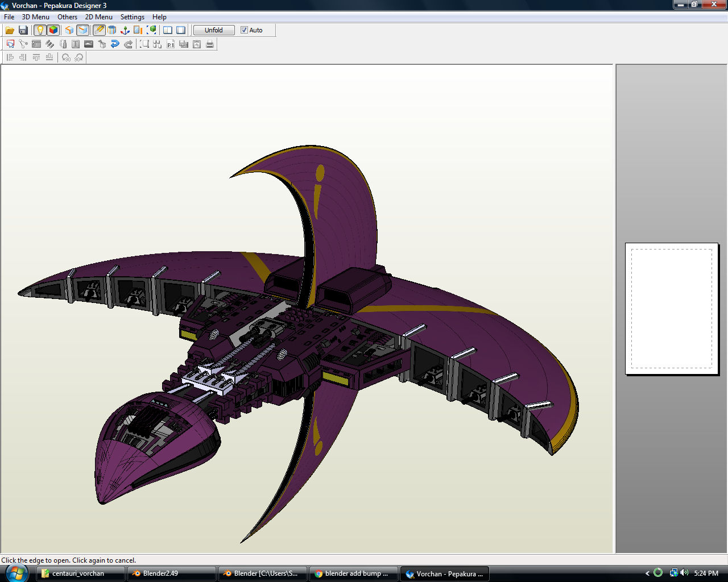Click the gray bottle-shaped tool icon
The image size is (728, 582).
(x=63, y=44)
